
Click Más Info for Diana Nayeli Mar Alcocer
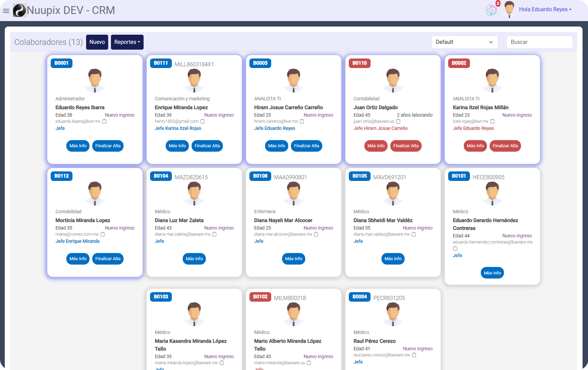click(x=293, y=259)
